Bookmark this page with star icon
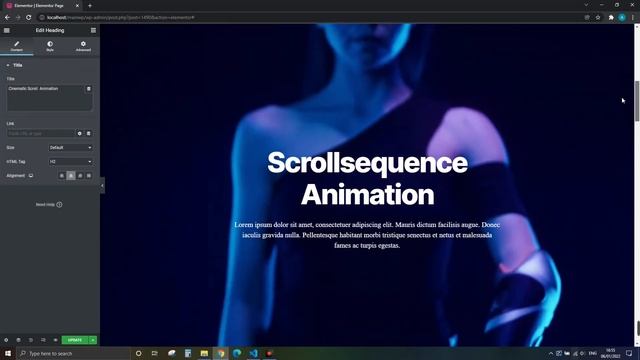The image size is (640, 360). (598, 18)
